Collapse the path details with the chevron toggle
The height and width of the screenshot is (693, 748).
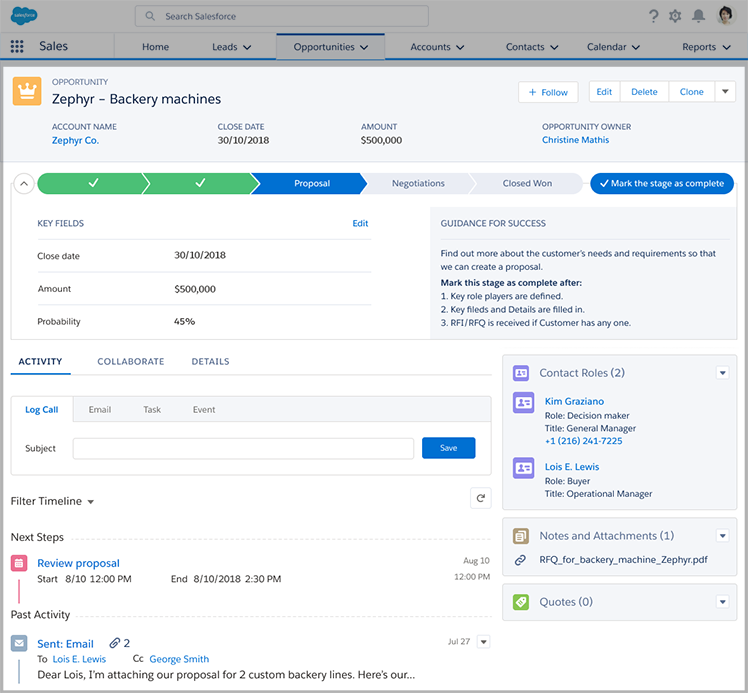pyautogui.click(x=24, y=184)
